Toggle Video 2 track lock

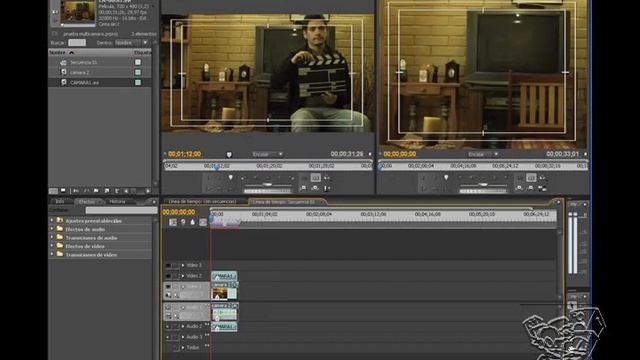coord(176,276)
